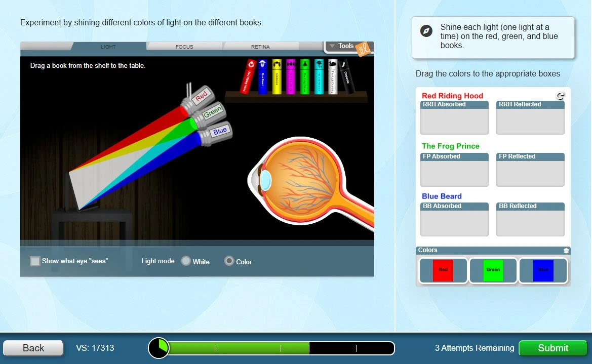Click the reset icon beside Red Riding Hood

[561, 96]
